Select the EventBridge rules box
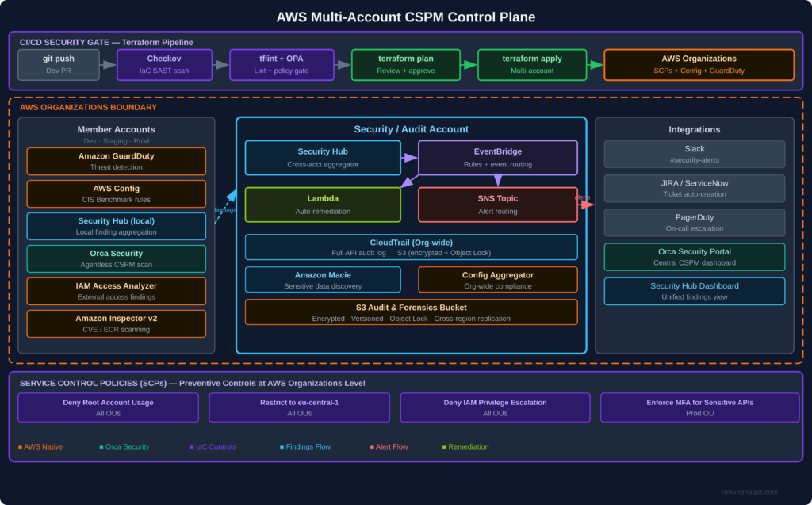The width and height of the screenshot is (812, 505). pos(498,158)
